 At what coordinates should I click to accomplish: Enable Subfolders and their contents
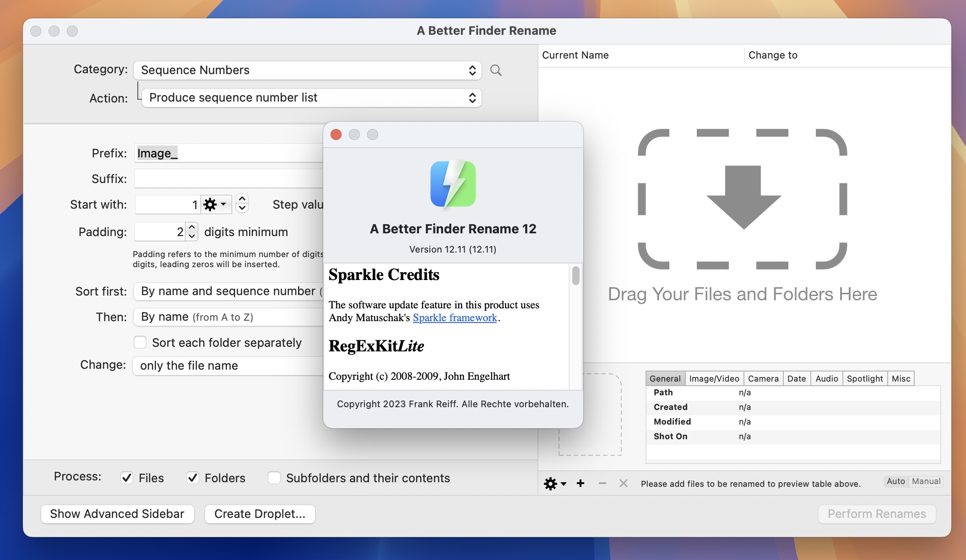tap(274, 478)
